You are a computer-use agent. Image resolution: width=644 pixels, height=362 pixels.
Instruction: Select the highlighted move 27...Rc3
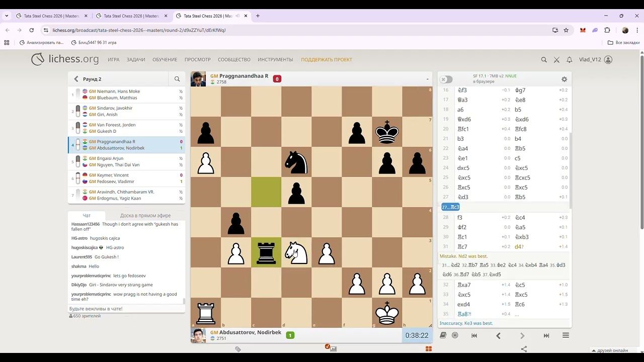(x=450, y=207)
